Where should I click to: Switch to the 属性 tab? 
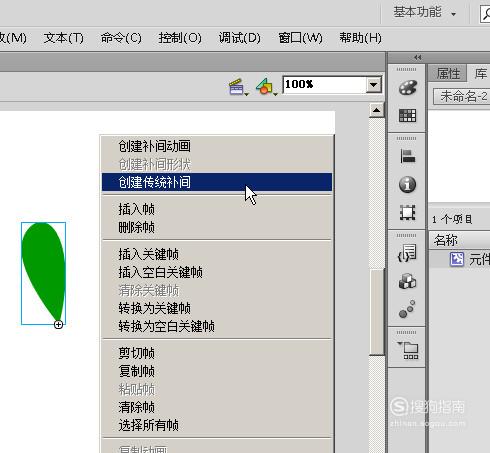coord(448,73)
